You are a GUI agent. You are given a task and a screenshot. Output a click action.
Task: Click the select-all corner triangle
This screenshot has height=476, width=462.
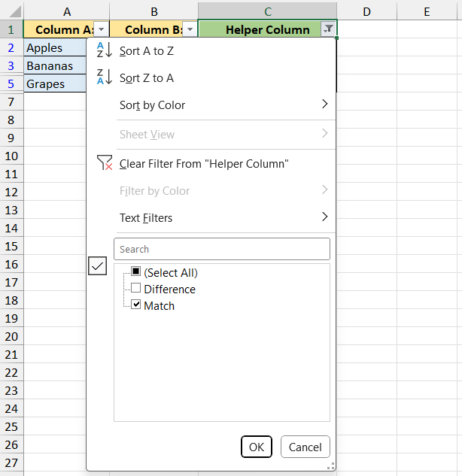(x=14, y=11)
